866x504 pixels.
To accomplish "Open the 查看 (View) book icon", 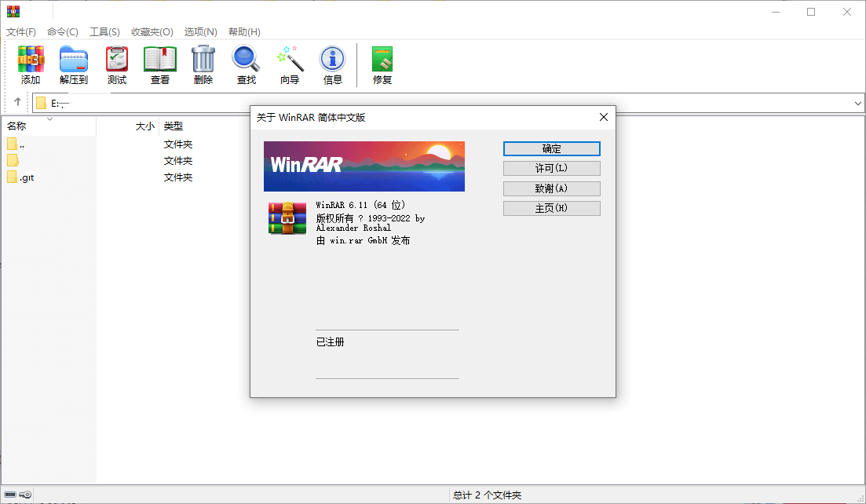I will tap(160, 64).
